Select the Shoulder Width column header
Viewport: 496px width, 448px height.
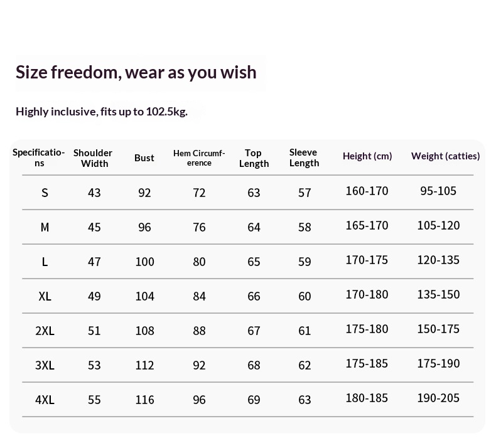pyautogui.click(x=93, y=158)
